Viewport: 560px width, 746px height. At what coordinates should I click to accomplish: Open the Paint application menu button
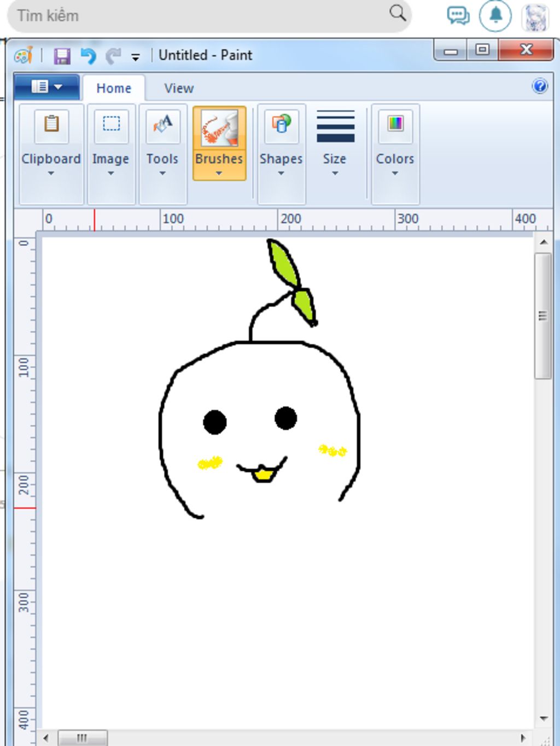click(x=46, y=86)
